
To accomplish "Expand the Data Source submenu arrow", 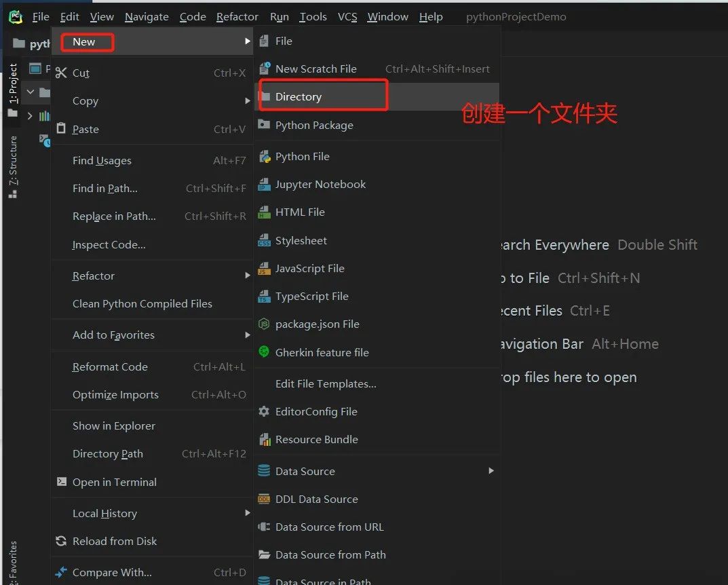I will point(491,471).
